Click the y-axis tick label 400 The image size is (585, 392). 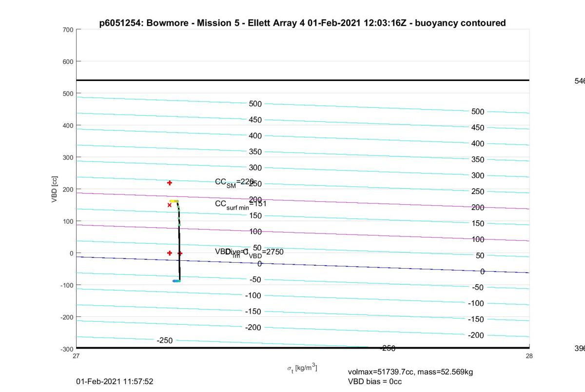click(68, 125)
